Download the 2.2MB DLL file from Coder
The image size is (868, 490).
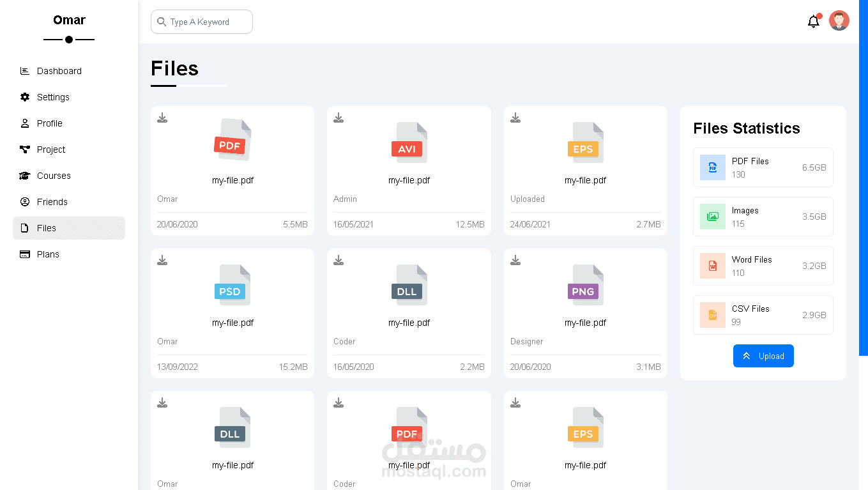tap(339, 260)
